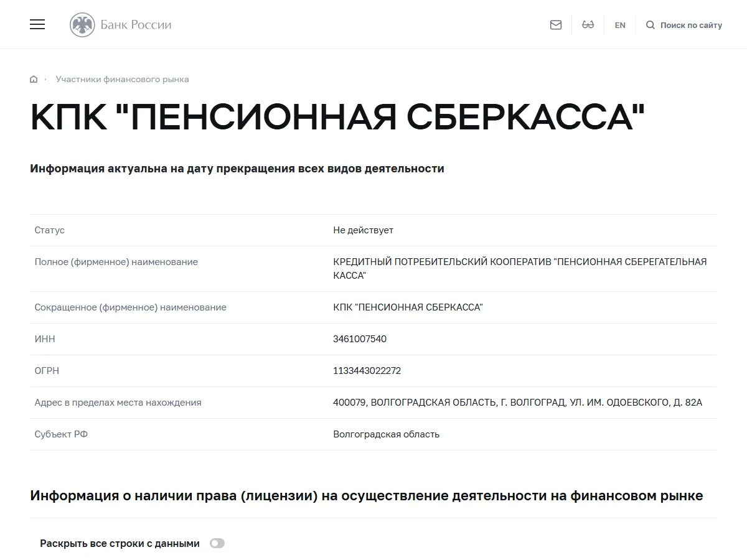Click the "ИНН" row label
This screenshot has height=560, width=747.
pos(45,339)
